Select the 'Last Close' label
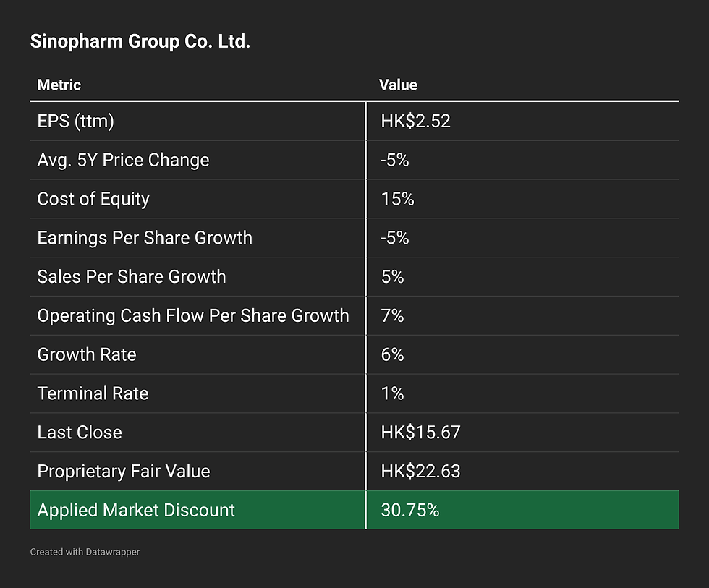The width and height of the screenshot is (709, 588). coord(80,432)
